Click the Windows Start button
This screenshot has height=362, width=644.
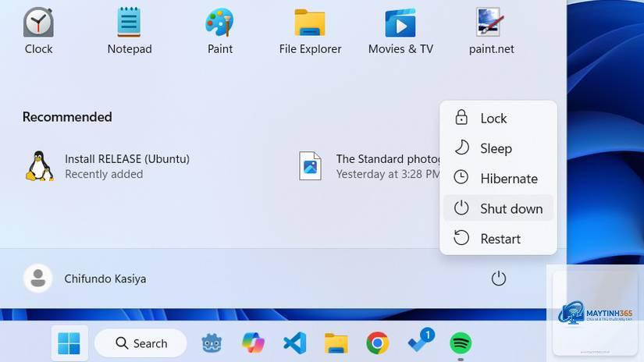(x=69, y=343)
